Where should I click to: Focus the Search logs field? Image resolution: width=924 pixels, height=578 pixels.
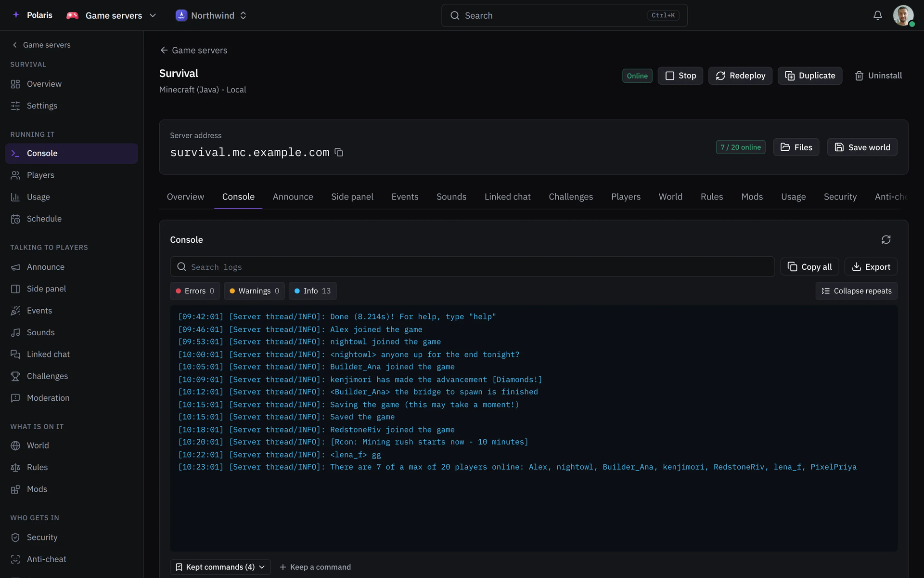coord(472,267)
